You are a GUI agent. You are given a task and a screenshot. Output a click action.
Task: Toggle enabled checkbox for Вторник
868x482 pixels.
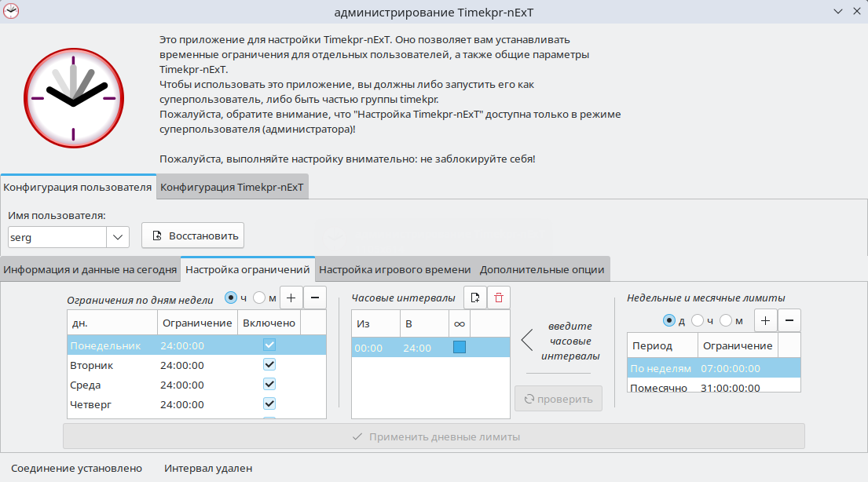click(269, 365)
